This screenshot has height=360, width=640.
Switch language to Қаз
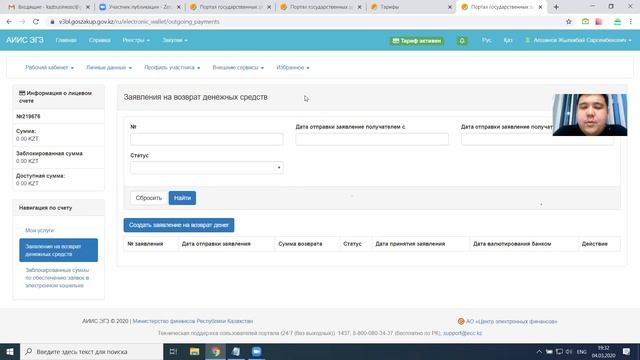tap(508, 40)
